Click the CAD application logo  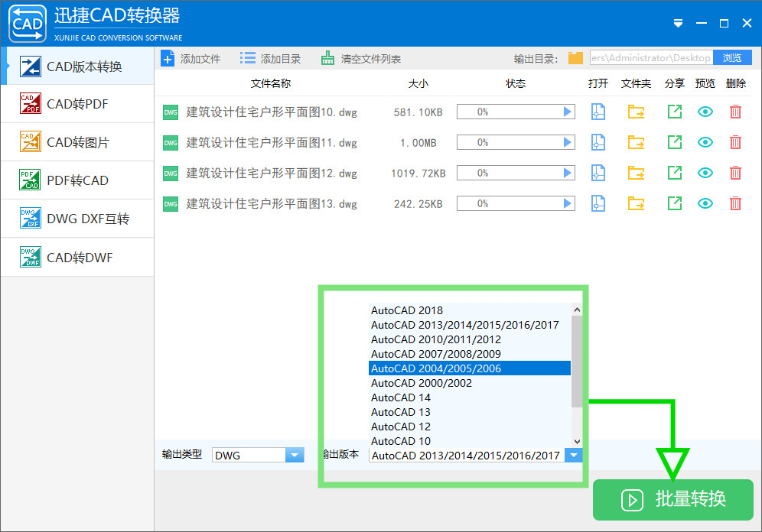pos(28,23)
